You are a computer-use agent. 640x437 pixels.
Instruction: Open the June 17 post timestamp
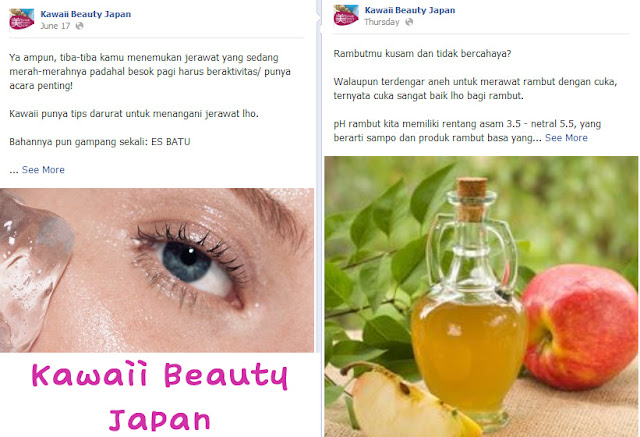55,26
